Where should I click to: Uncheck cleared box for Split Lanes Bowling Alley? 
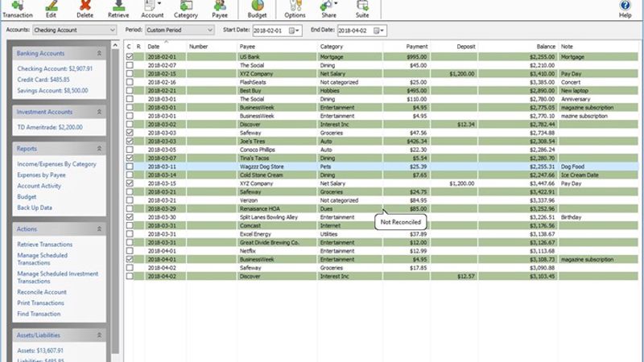point(130,216)
